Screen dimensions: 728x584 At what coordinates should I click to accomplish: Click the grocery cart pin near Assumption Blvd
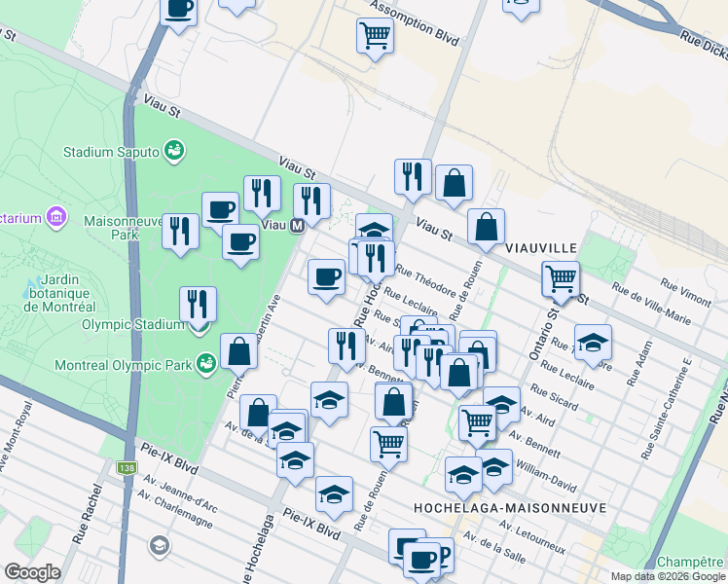click(x=375, y=37)
